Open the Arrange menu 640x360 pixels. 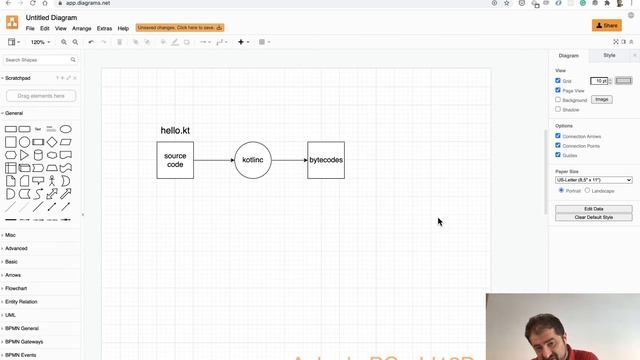[x=82, y=29]
